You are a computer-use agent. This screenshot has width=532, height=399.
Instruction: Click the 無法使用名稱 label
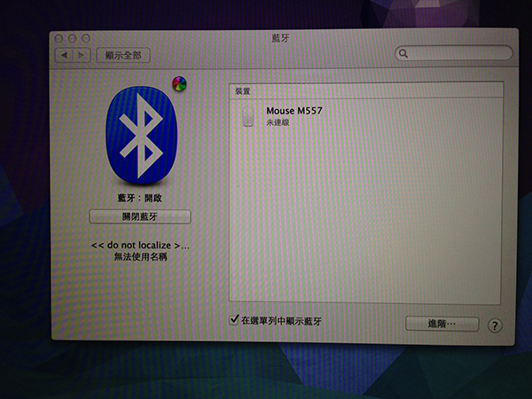pyautogui.click(x=140, y=257)
